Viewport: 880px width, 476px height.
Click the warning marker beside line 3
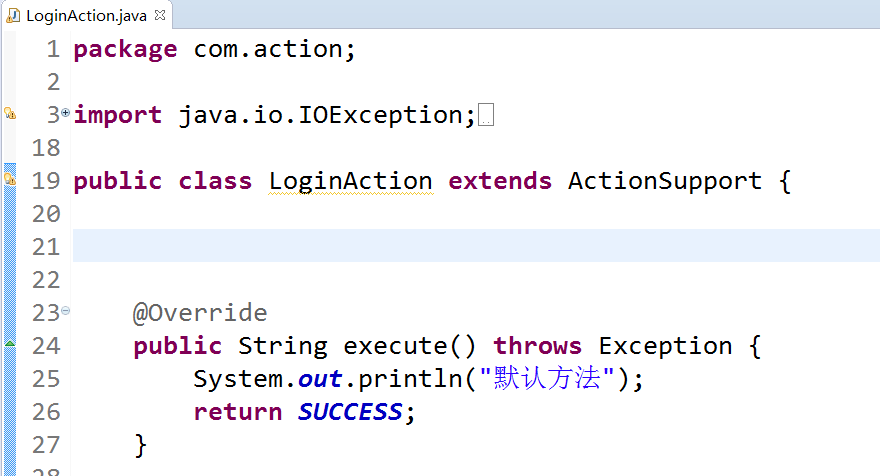point(10,114)
